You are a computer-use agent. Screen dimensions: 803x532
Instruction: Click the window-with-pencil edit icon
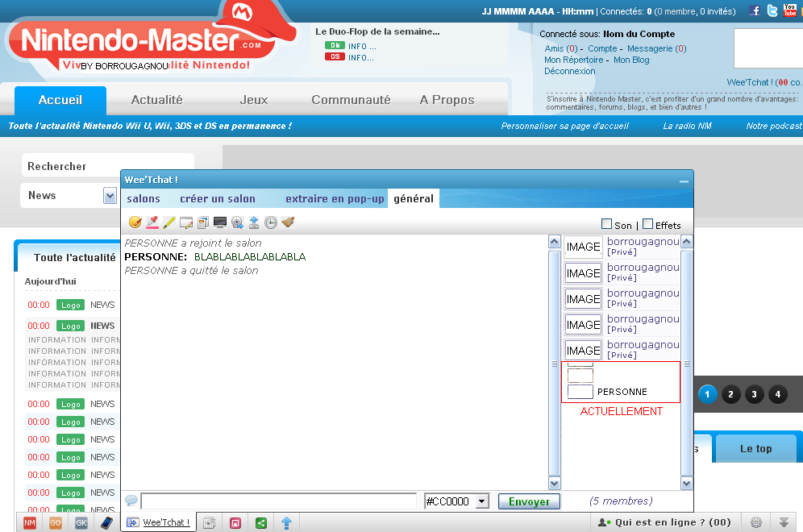coord(186,222)
